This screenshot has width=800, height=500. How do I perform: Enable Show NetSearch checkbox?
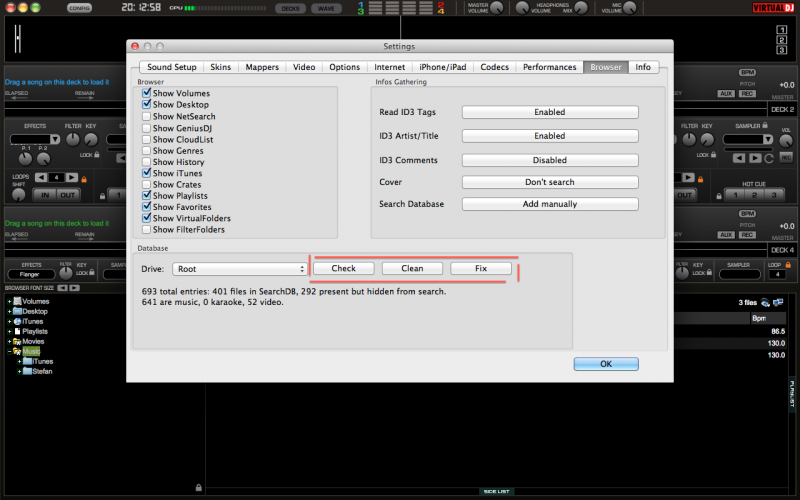[x=147, y=116]
